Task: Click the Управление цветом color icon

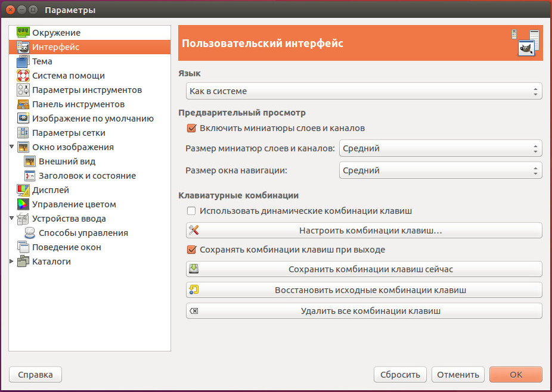Action: (23, 204)
